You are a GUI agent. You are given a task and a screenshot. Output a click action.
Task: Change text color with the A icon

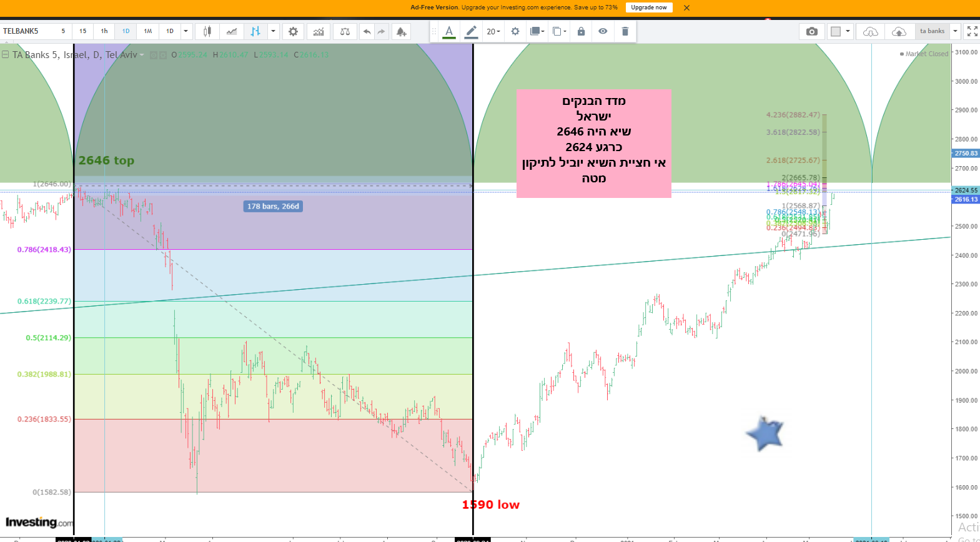(x=449, y=31)
